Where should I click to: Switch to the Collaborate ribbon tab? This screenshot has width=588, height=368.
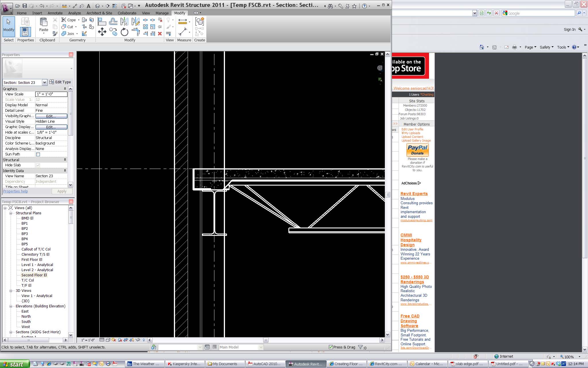coord(127,13)
